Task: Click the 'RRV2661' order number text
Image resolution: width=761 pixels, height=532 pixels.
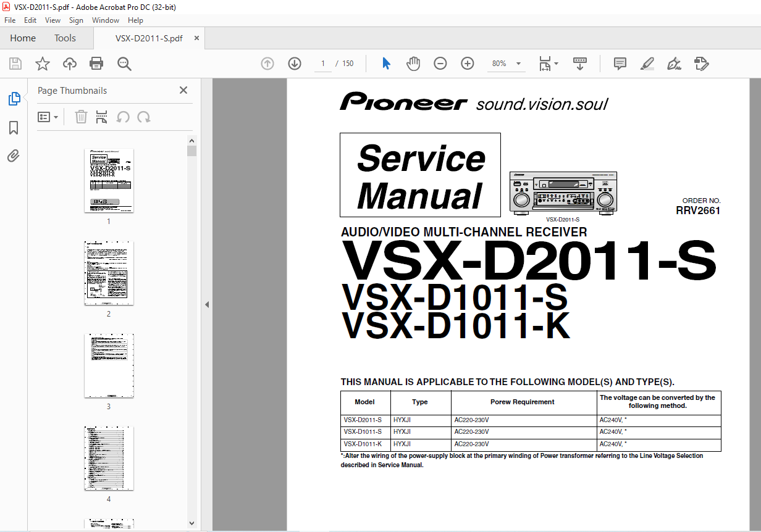Action: pos(698,210)
